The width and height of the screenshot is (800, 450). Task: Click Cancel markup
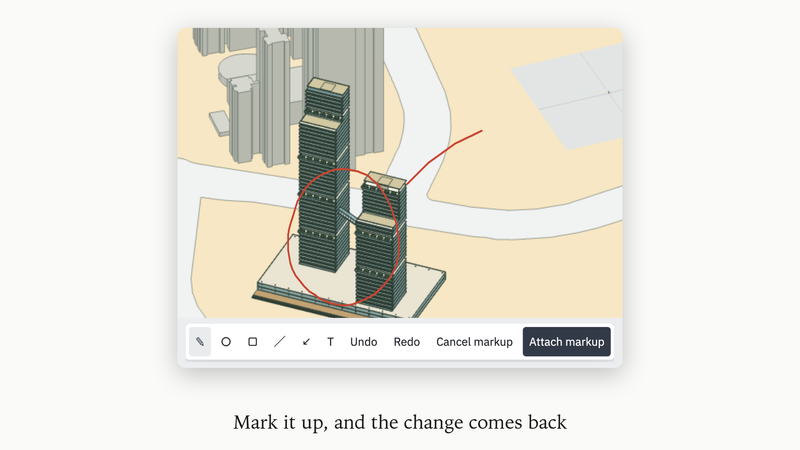pyautogui.click(x=474, y=342)
